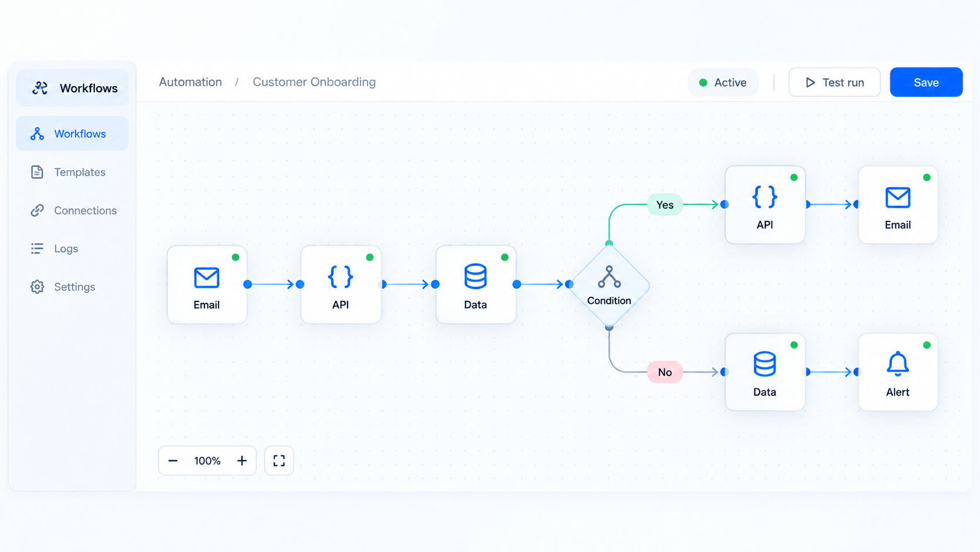
Task: Select the API node on Yes branch
Action: coord(765,205)
